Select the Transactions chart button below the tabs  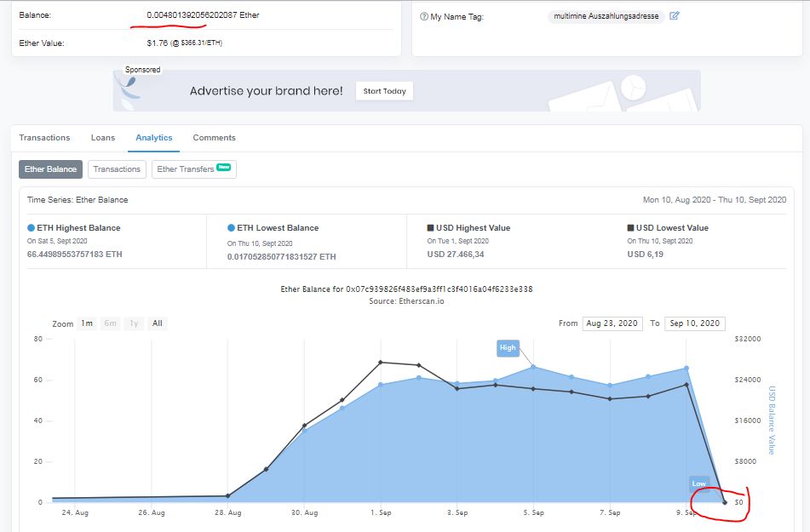[x=117, y=169]
